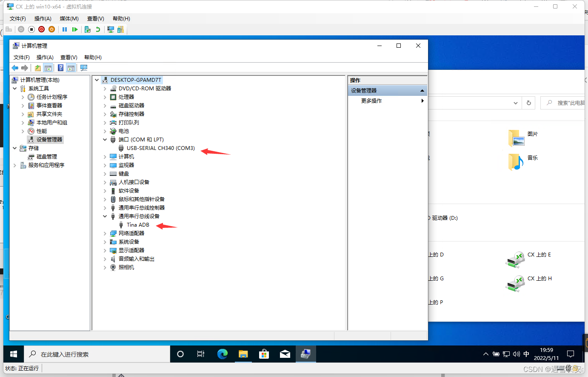This screenshot has width=588, height=377.
Task: Open Task View on taskbar
Action: (x=201, y=354)
